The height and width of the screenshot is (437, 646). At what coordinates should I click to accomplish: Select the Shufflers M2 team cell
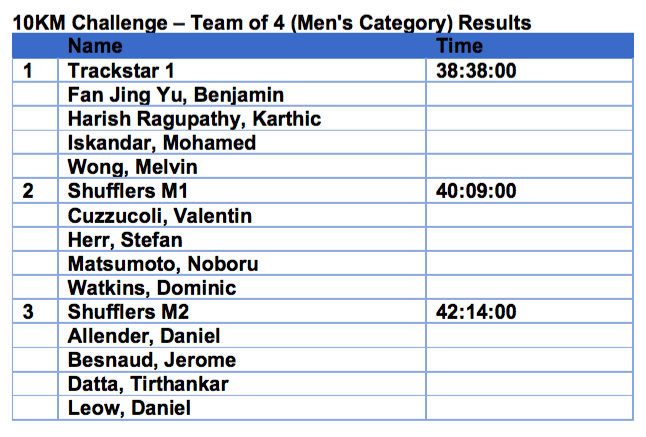tap(242, 311)
